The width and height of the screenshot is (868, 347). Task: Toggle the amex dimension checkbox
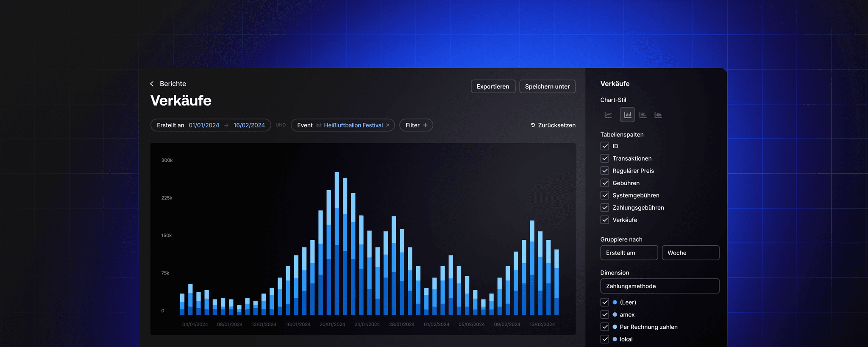pos(605,315)
